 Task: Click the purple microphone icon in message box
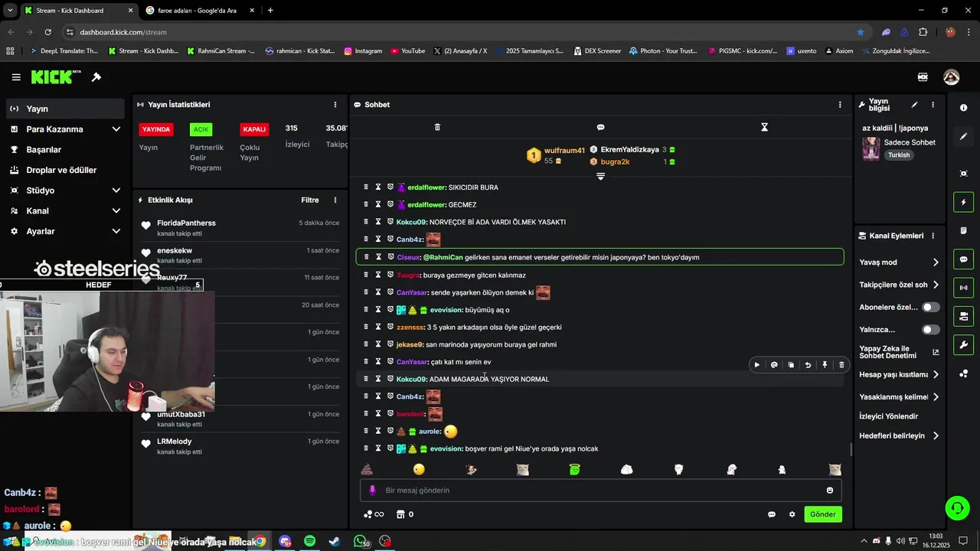[x=372, y=491]
